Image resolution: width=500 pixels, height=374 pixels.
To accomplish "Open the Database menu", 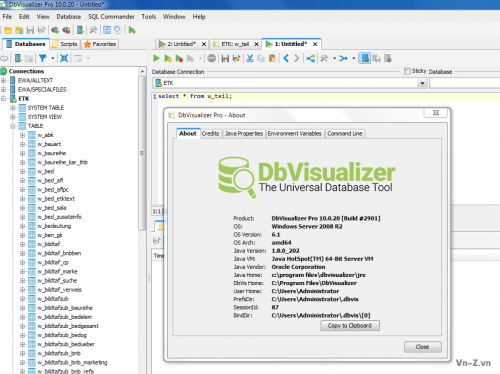I will pos(69,17).
